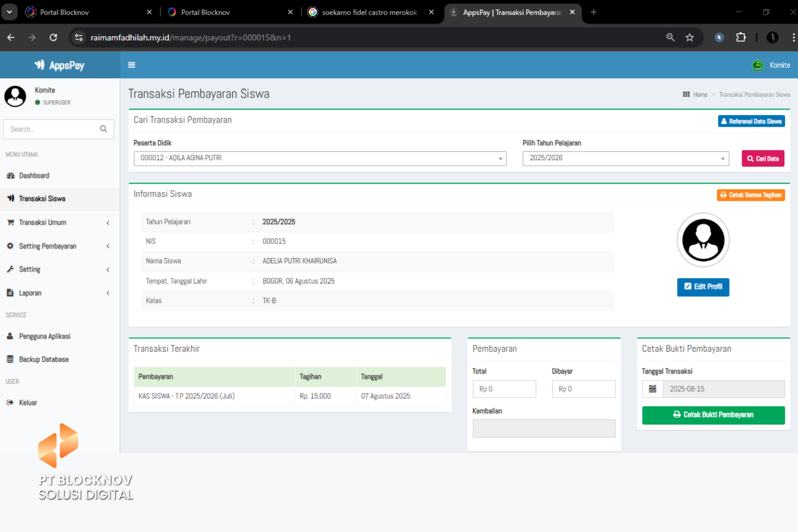Click the calendar icon beside Tanggal Transaksi

coord(652,389)
